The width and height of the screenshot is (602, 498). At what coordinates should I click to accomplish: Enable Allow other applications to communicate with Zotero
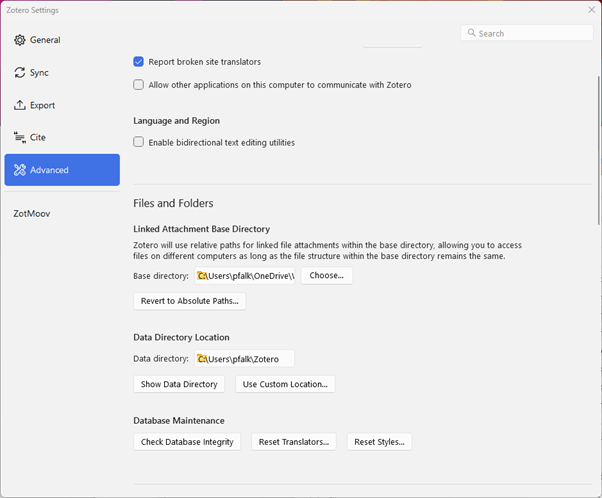click(x=139, y=85)
